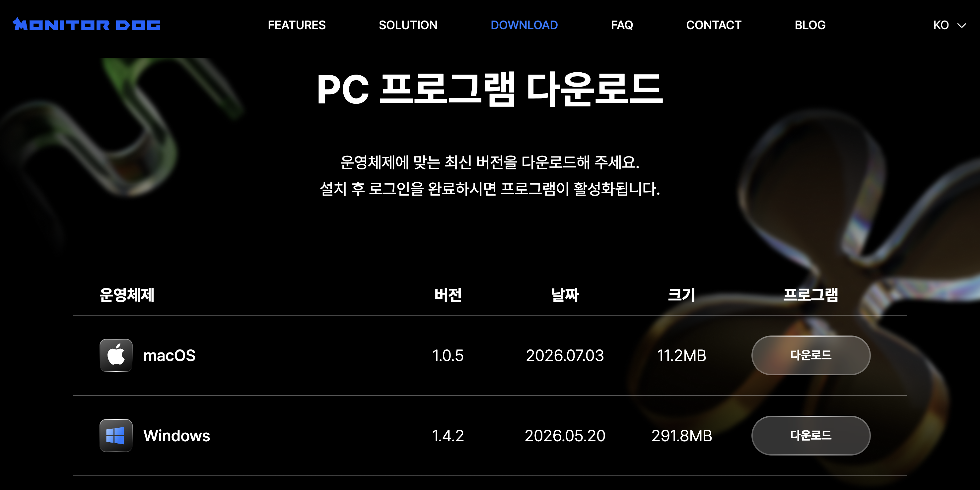Expand the KO language dropdown

pos(949,25)
